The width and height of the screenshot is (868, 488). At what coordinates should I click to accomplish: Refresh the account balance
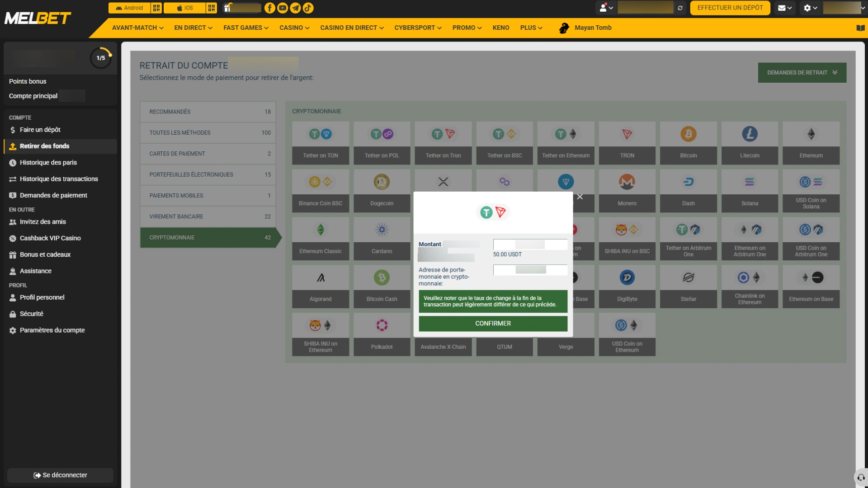(x=680, y=8)
